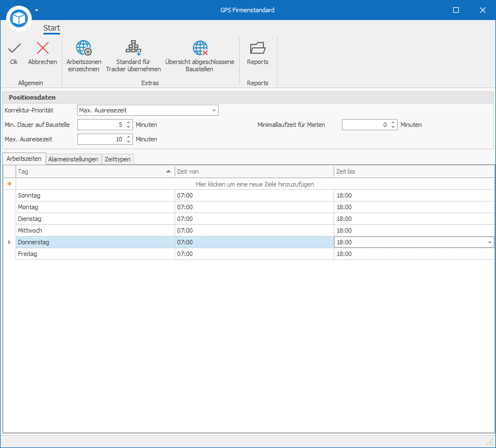The width and height of the screenshot is (496, 448).
Task: Increase Max. Ausreisezeit value
Action: pos(128,137)
